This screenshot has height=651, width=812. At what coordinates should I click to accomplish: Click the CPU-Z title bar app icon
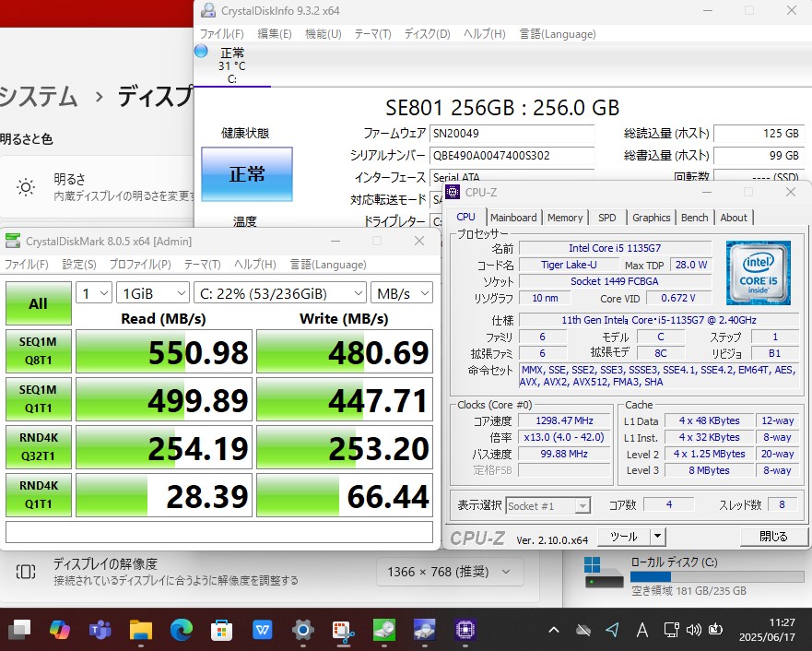(x=453, y=192)
